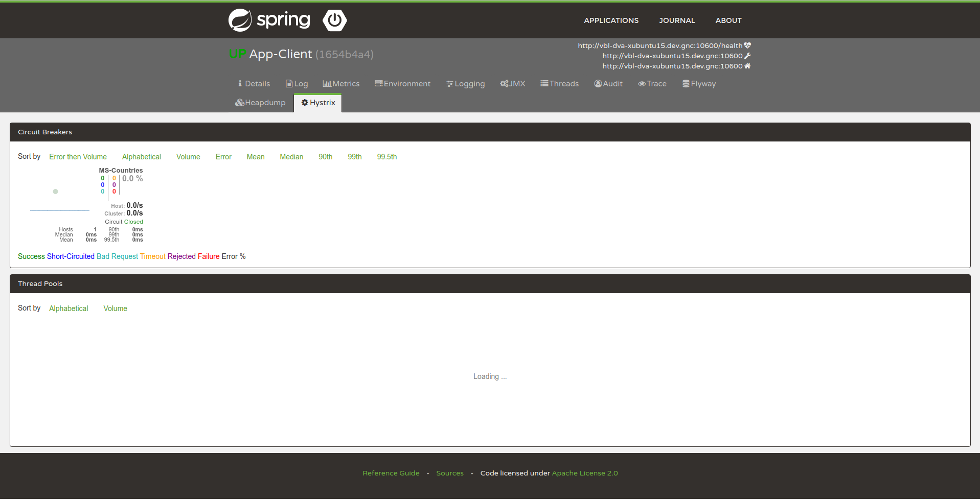Screen dimensions: 980x500
Task: Switch to the Log tab
Action: pos(297,84)
